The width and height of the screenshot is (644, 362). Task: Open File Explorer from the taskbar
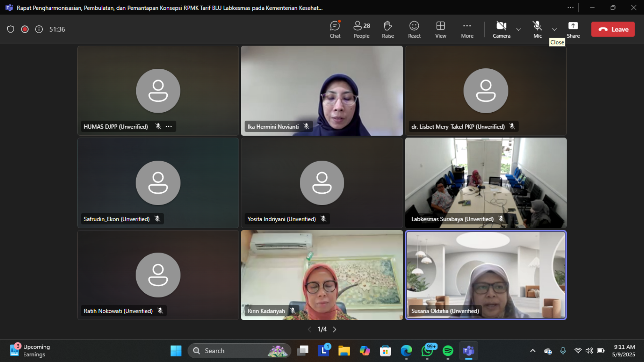pos(344,351)
